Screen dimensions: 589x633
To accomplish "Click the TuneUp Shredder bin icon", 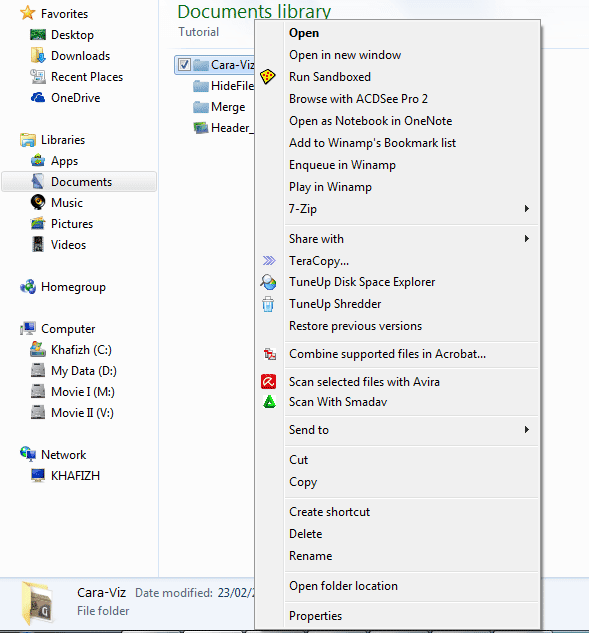I will click(x=268, y=304).
